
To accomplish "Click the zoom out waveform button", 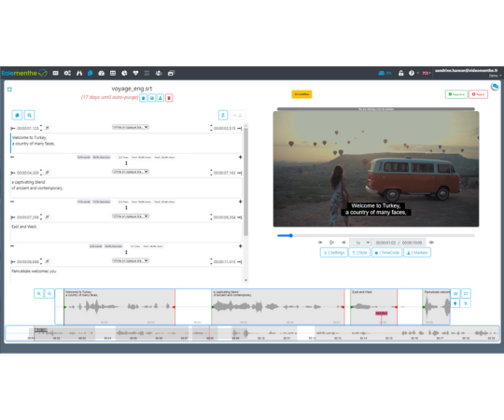I will click(x=49, y=293).
